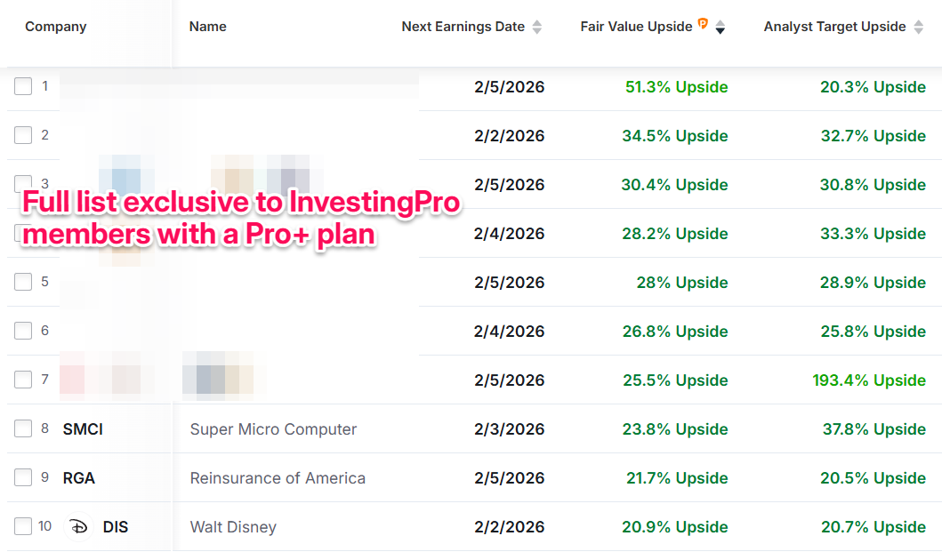Open the SMCI ticker link

83,429
